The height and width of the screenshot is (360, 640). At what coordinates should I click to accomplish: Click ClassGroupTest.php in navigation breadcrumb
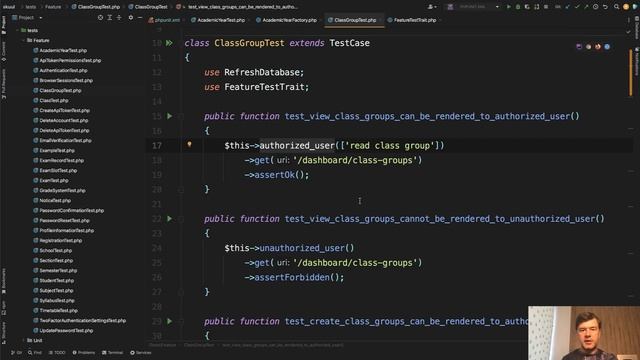(x=96, y=7)
